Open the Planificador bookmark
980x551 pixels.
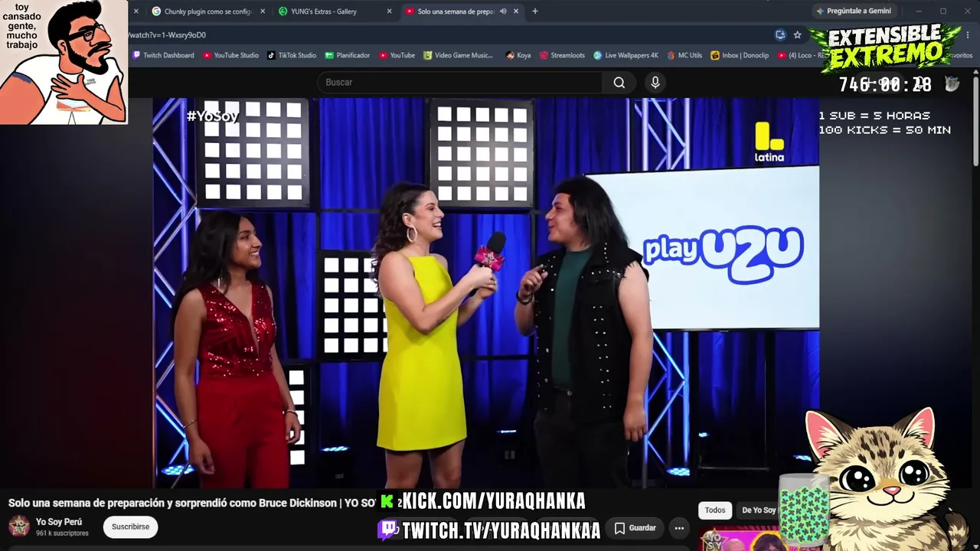348,55
